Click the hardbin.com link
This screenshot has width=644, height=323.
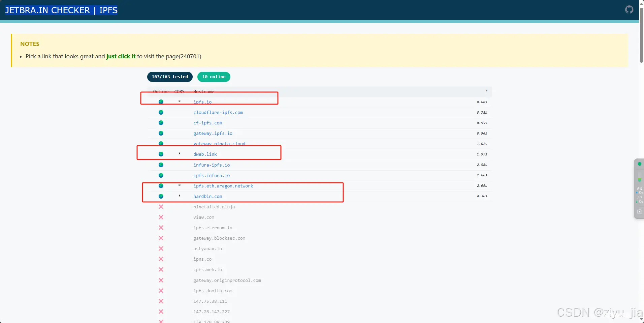[208, 196]
